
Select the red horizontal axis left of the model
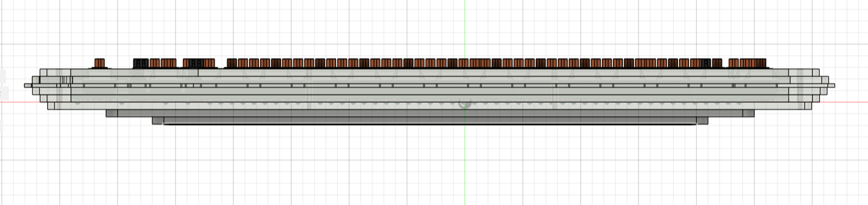[23, 102]
